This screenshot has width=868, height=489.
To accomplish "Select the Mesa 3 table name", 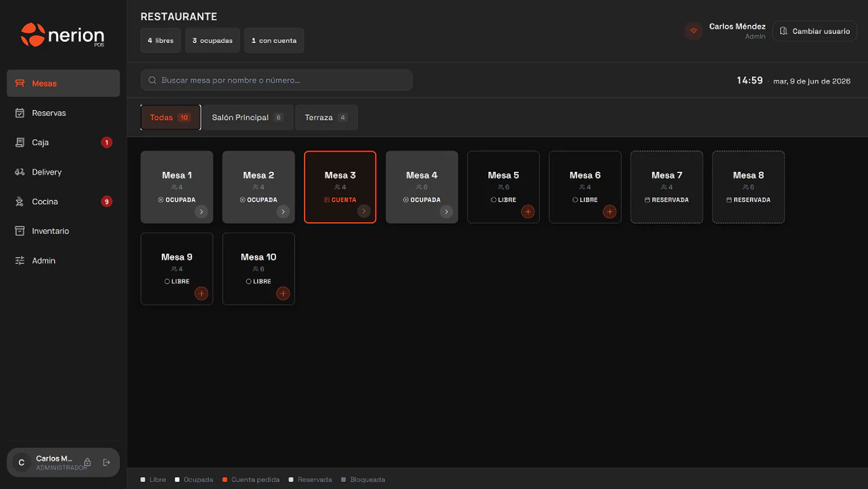I will [340, 175].
